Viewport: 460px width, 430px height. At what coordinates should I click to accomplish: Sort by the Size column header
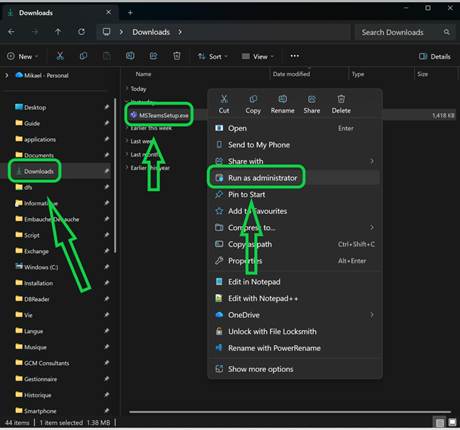422,74
